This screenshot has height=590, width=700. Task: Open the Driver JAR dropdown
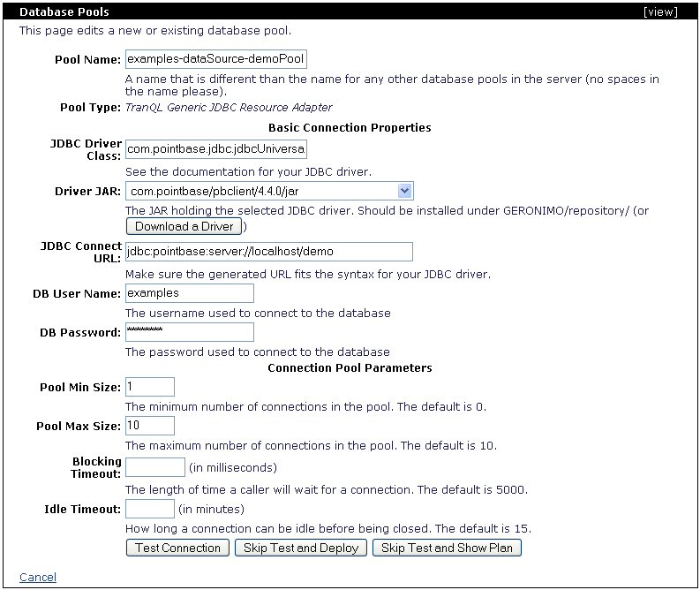click(269, 191)
